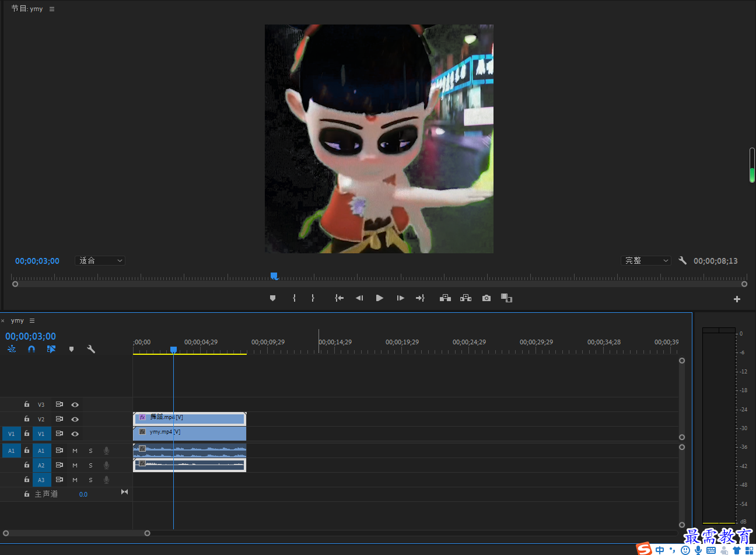
Task: Toggle V1 source patching
Action: coord(11,434)
